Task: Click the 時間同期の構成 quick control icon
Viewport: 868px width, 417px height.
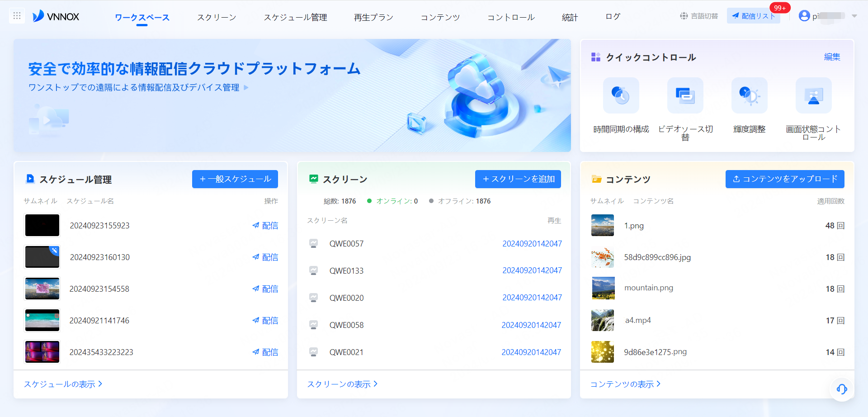Action: tap(621, 95)
